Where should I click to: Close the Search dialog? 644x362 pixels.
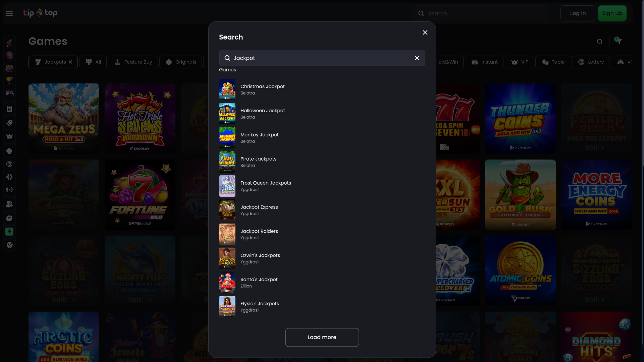click(425, 33)
